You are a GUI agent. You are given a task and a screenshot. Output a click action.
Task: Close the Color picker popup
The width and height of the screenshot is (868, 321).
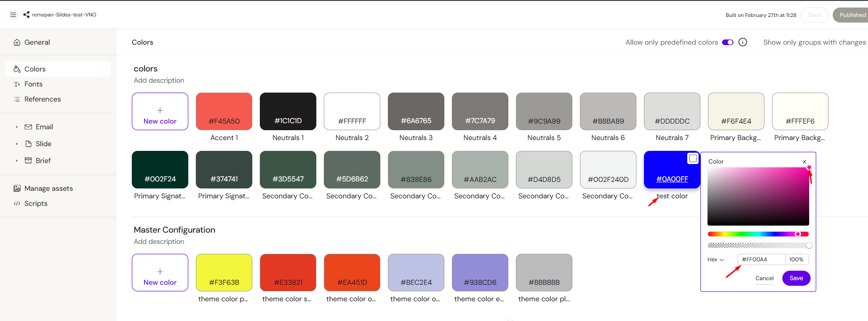[x=804, y=162]
